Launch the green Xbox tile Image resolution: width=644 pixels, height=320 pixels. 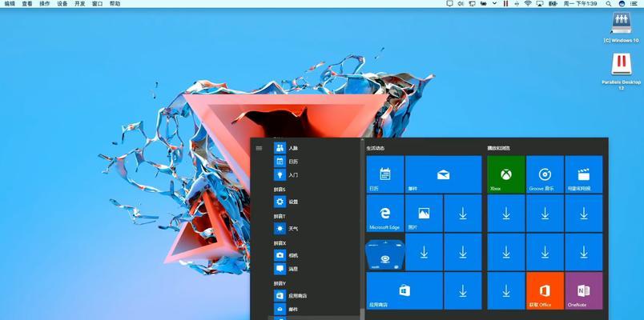tap(506, 174)
